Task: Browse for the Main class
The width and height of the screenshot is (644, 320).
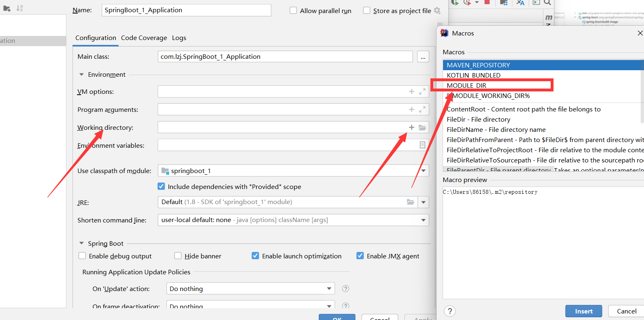Action: [423, 57]
